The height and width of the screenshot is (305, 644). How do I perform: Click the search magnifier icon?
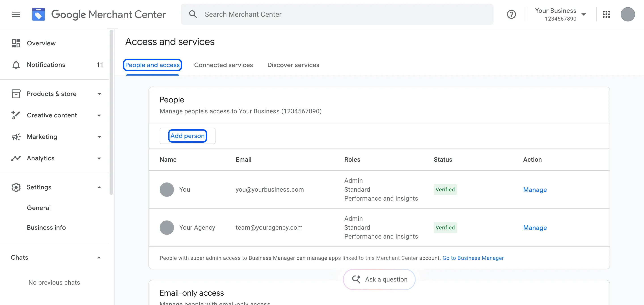click(x=193, y=14)
